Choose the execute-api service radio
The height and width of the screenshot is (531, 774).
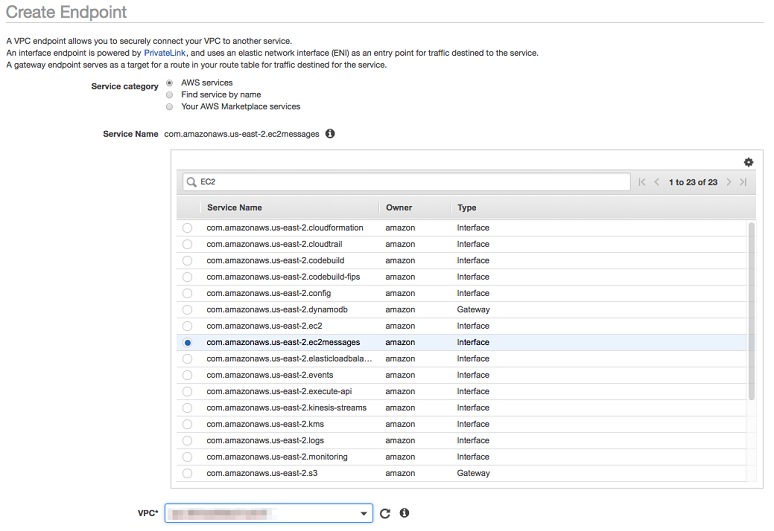187,391
